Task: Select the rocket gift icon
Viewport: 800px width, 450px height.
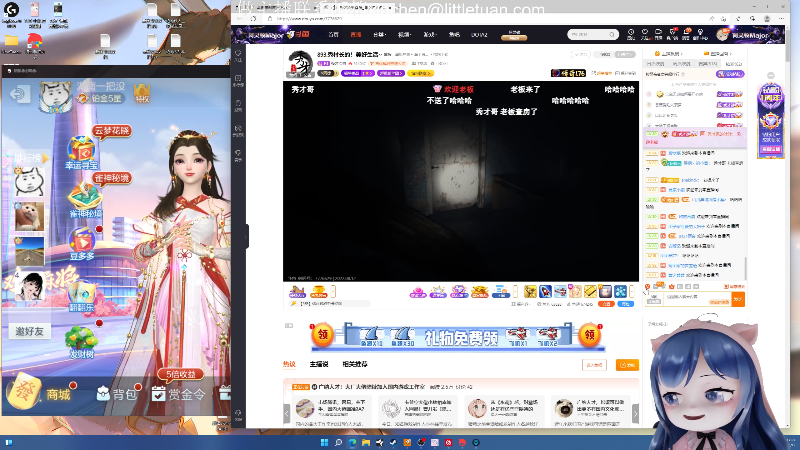Action: click(545, 291)
